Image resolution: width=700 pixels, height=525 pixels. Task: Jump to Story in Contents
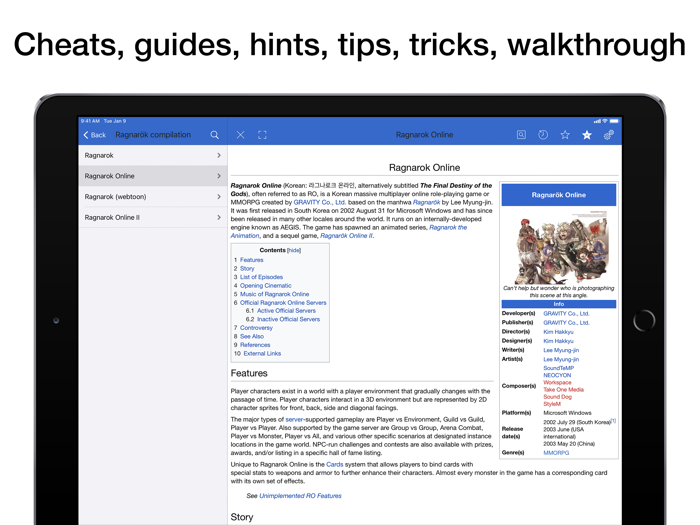point(247,268)
